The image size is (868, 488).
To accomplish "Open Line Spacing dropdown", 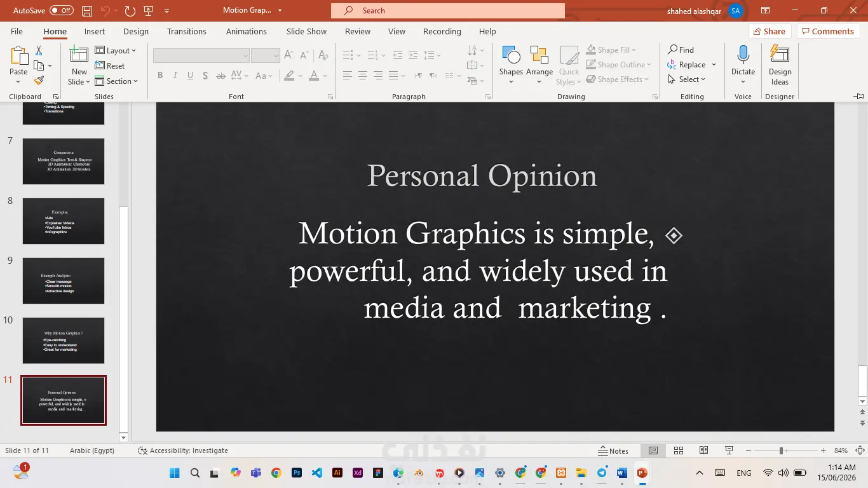I will [x=431, y=55].
